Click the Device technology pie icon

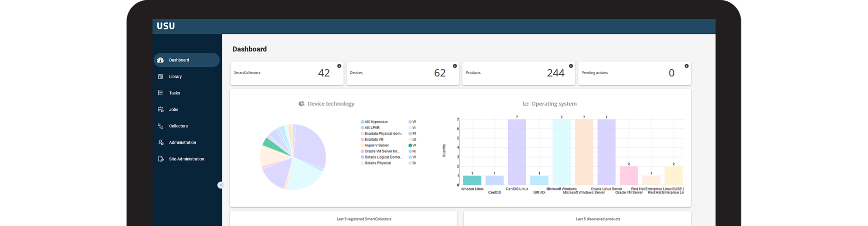coord(302,104)
